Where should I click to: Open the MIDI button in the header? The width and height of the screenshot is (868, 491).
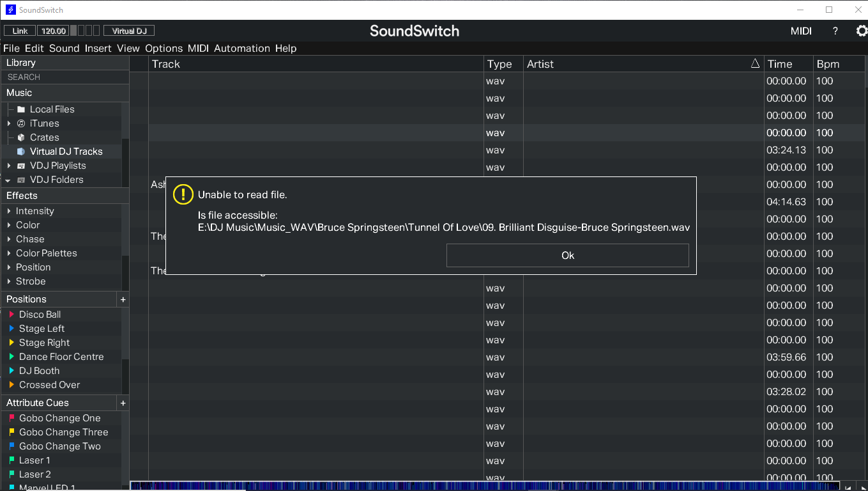801,31
